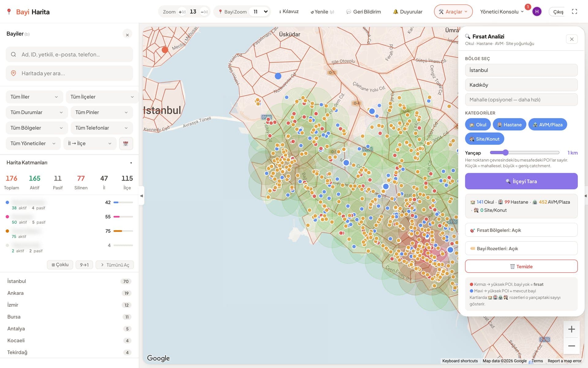
Task: Toggle fullscreen with the expand icon
Action: point(575,12)
